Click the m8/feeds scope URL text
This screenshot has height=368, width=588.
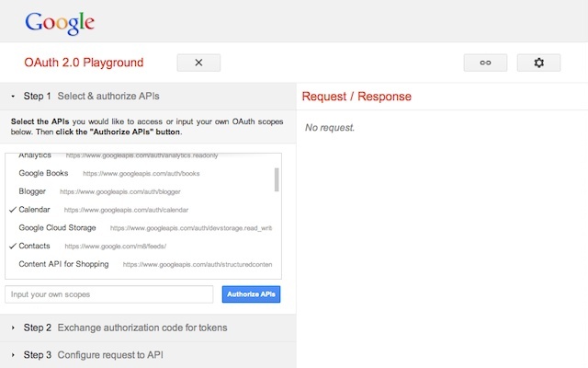(x=116, y=247)
